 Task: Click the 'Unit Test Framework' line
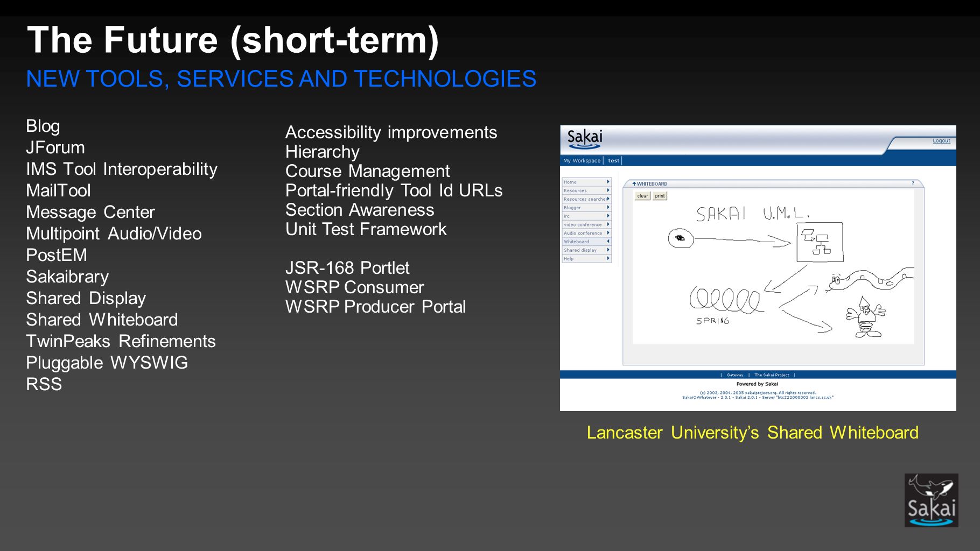point(366,229)
